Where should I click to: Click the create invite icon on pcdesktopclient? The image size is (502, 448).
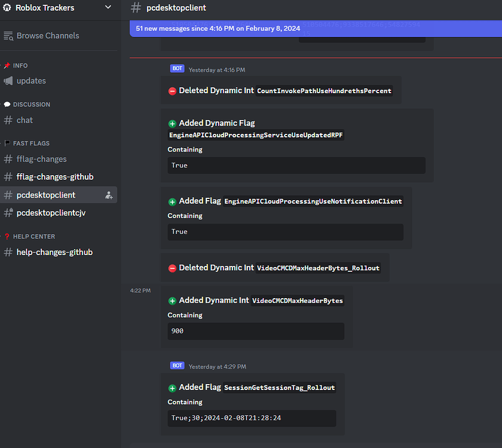click(x=109, y=195)
